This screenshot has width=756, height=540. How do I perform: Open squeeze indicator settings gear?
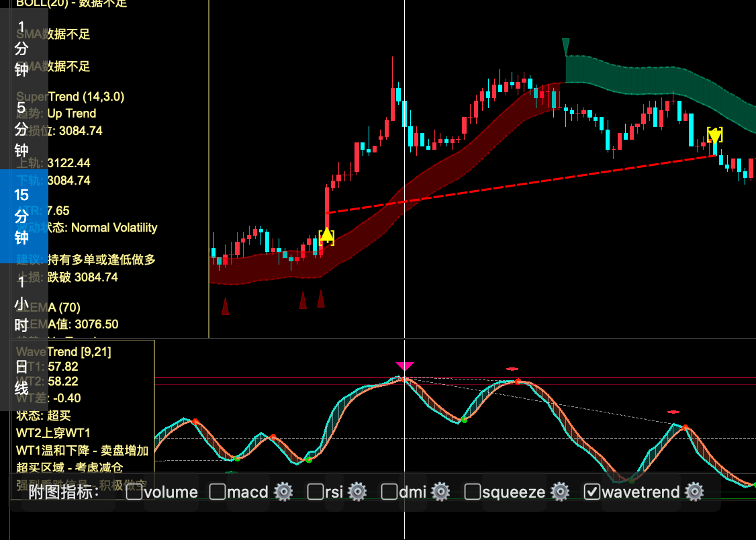(x=560, y=492)
